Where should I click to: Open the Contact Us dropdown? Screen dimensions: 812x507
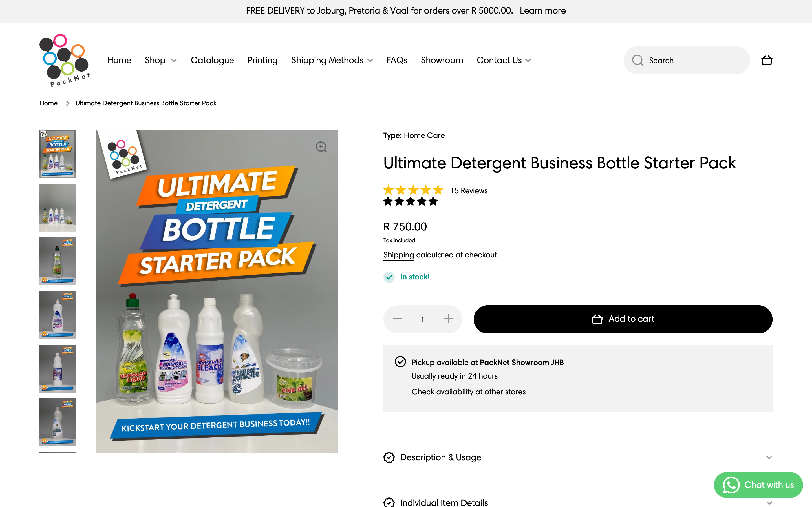tap(503, 60)
